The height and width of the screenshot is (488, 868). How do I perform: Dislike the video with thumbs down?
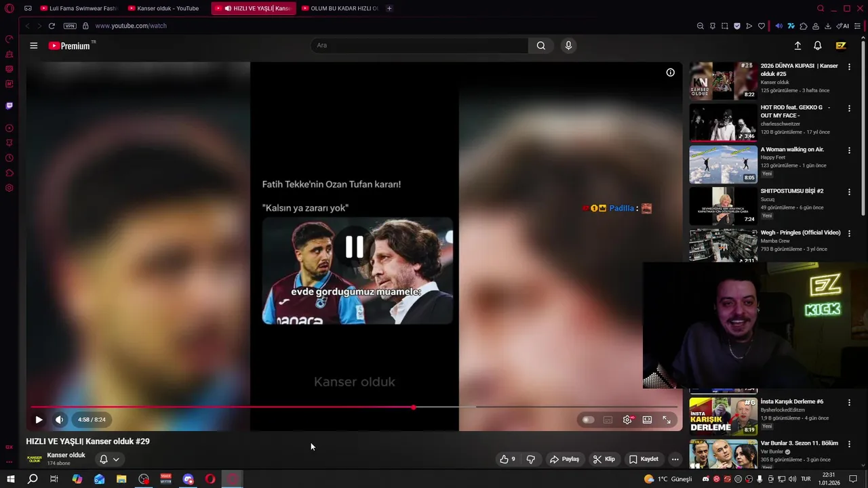pyautogui.click(x=530, y=459)
